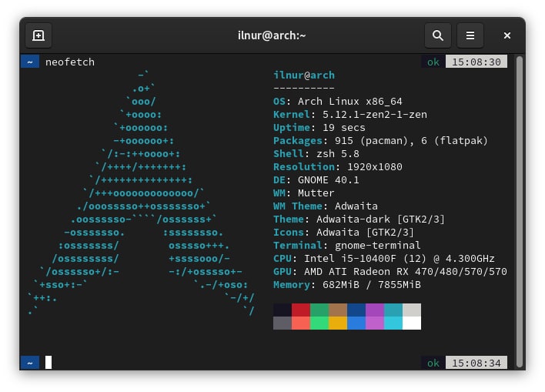Click the Uptime: 19 secs line

[x=319, y=128]
